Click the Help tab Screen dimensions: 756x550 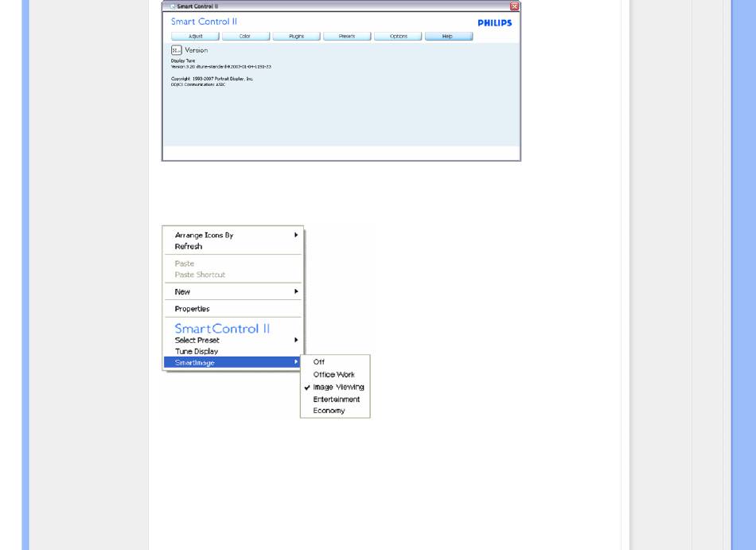pos(448,36)
